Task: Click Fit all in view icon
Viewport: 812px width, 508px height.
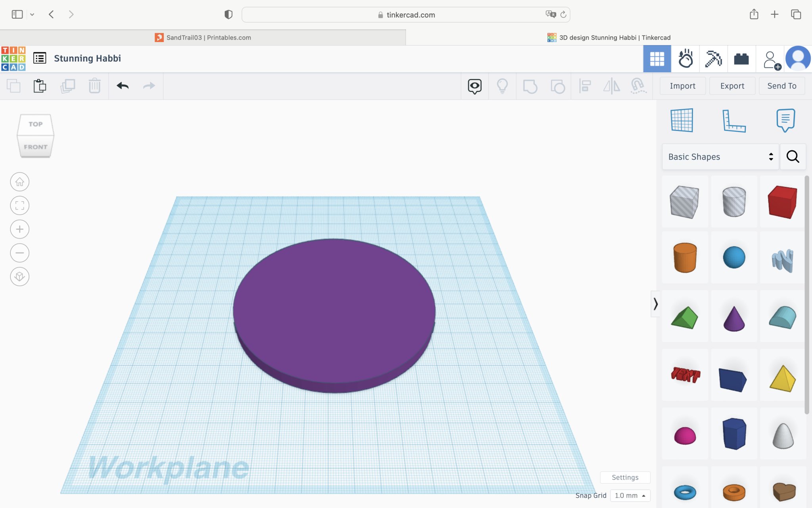Action: [x=19, y=206]
